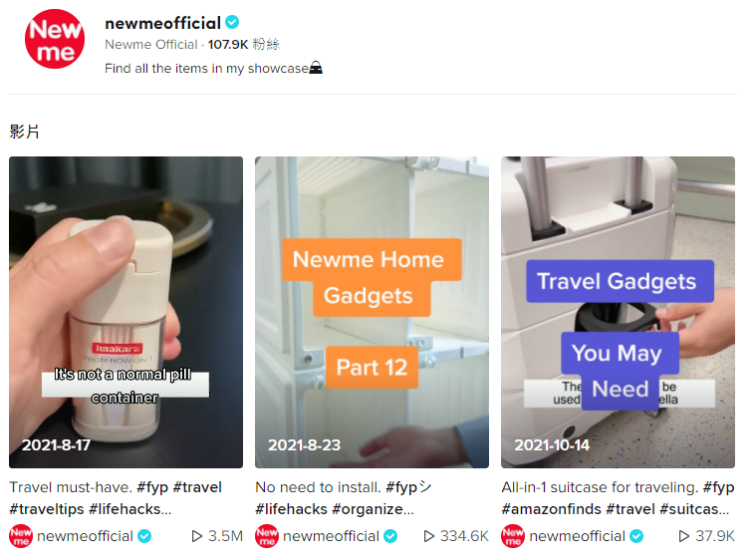Select the 影片 videos section heading
Image resolution: width=753 pixels, height=560 pixels.
[x=25, y=132]
